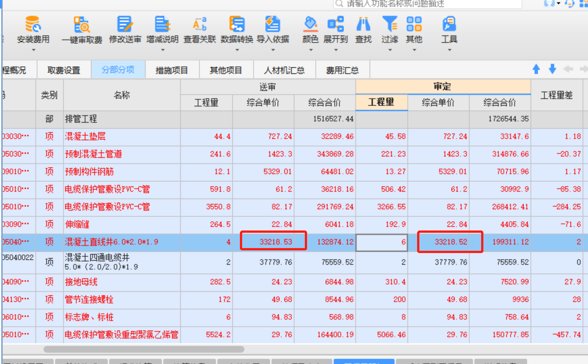Viewport: 588px width, 364px height.
Task: Click the 颜色 paint bucket icon
Action: [310, 23]
